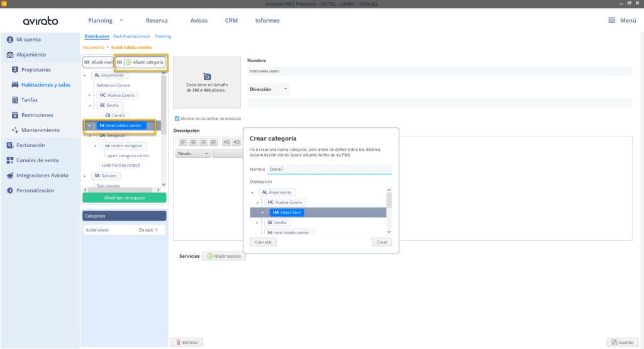The image size is (644, 349).
Task: Open the CRM menu
Action: pyautogui.click(x=231, y=21)
